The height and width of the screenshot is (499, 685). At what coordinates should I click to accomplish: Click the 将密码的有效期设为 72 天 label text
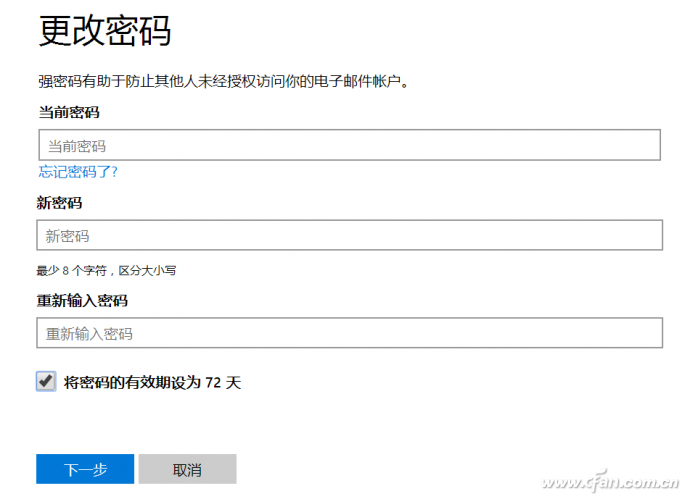click(x=152, y=382)
